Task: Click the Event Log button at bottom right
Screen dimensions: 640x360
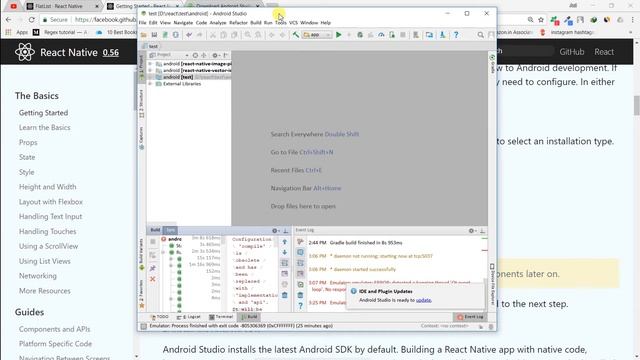Action: point(470,317)
